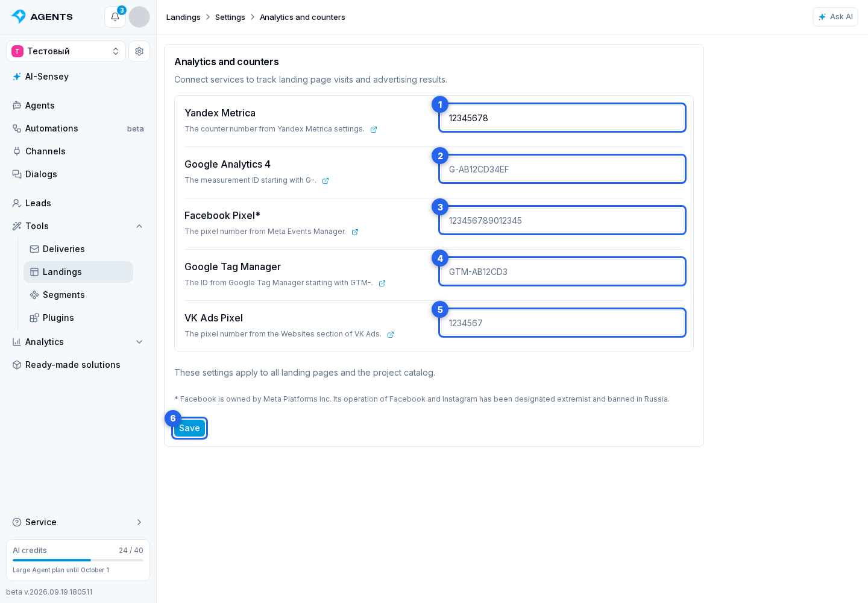This screenshot has width=868, height=603.
Task: Click the Dialogs chat icon
Action: point(17,174)
